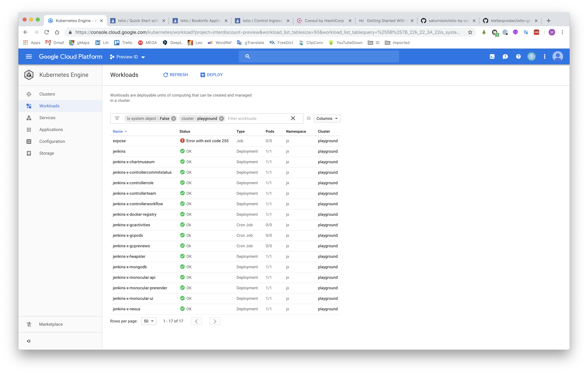Open the jenkins deployment details
The width and height of the screenshot is (588, 374).
click(x=119, y=151)
